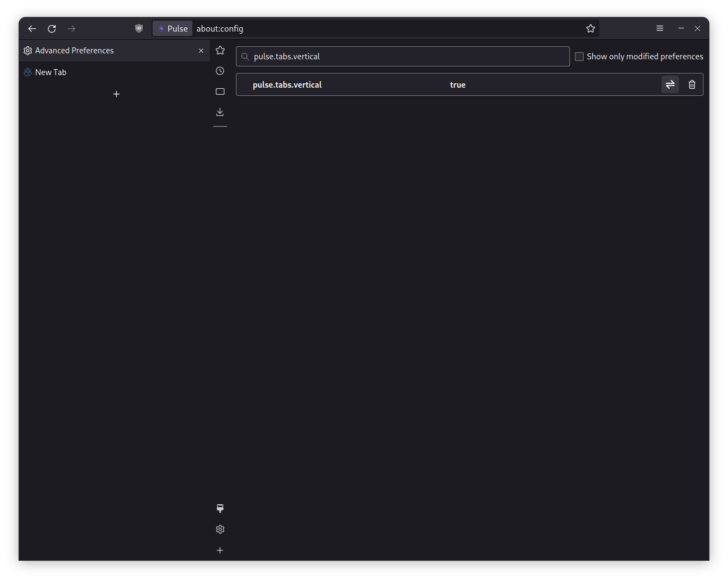
Task: Bookmark this page with the star icon
Action: pos(591,28)
